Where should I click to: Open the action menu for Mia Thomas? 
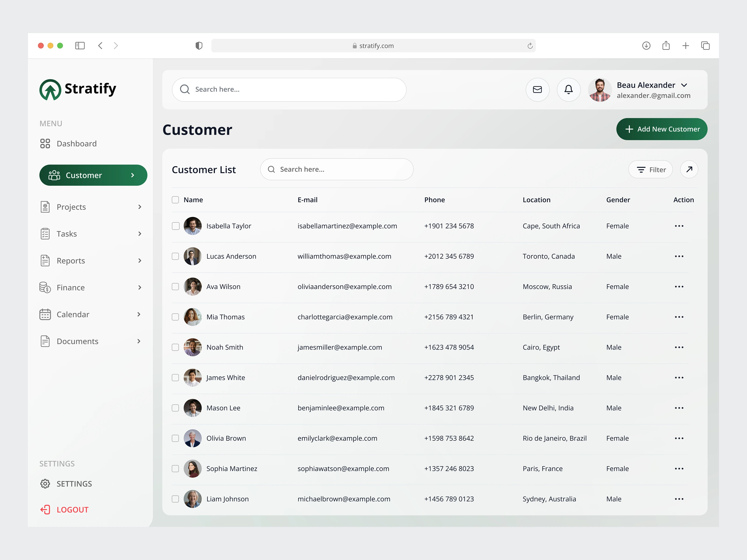coord(679,317)
